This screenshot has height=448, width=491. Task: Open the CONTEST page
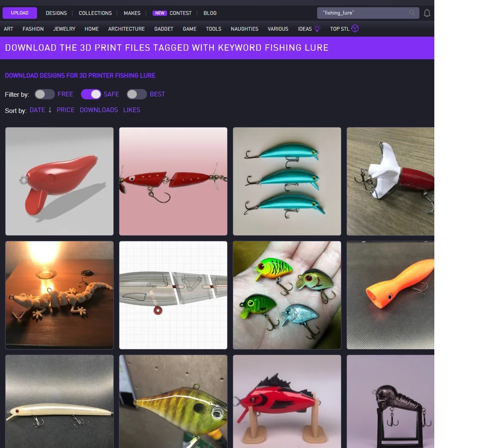click(x=181, y=13)
